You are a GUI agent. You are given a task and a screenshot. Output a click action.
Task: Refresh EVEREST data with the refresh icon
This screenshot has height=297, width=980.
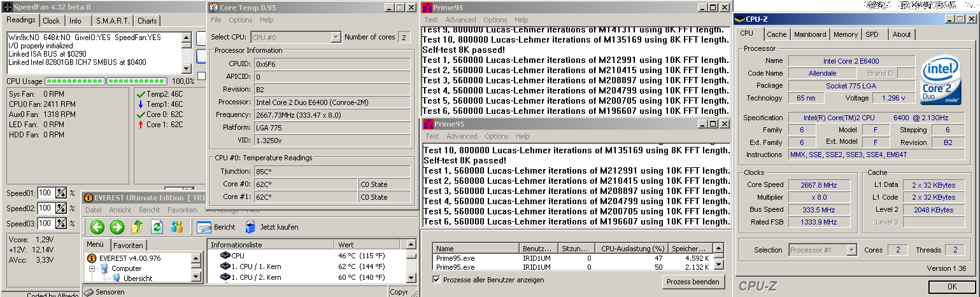157,227
